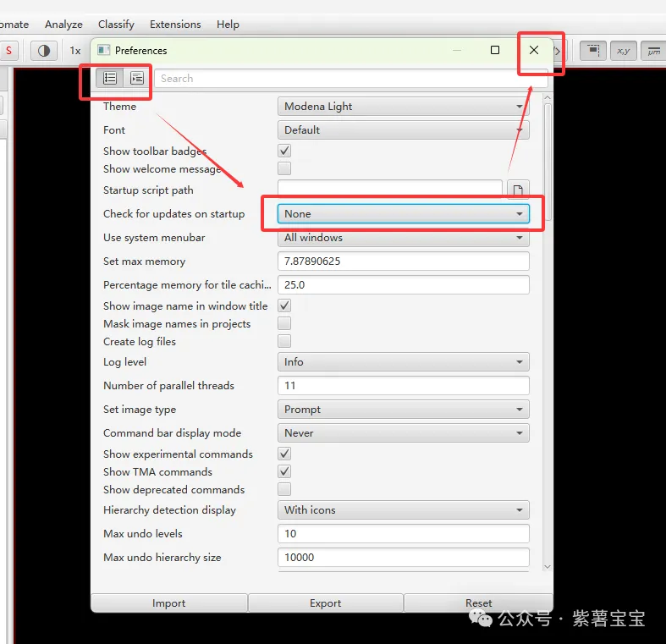The width and height of the screenshot is (666, 644).
Task: Open Check for updates on startup dropdown
Action: 403,214
